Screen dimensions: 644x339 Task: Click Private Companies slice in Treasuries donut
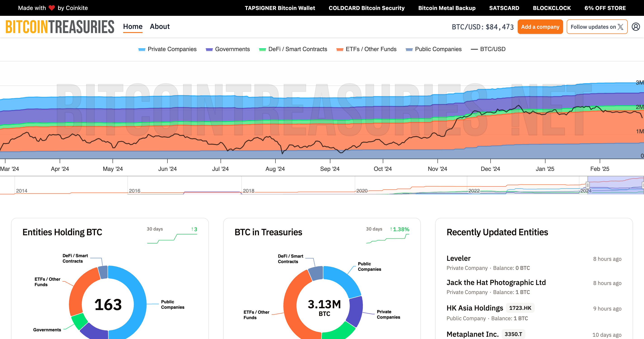tap(355, 311)
